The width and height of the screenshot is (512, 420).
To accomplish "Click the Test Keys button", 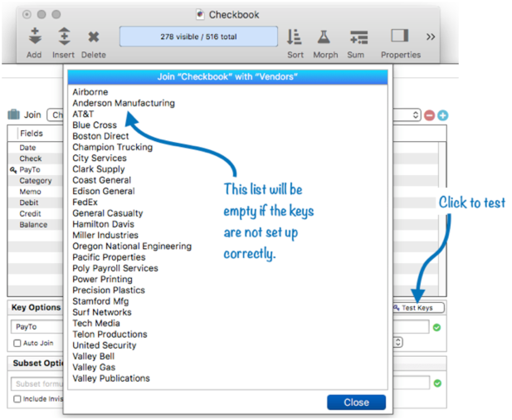I will point(418,308).
